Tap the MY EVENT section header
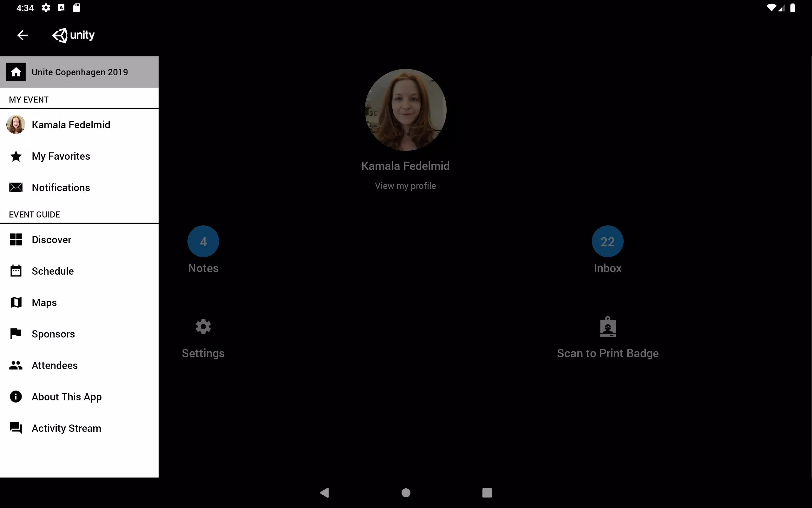Viewport: 812px width, 508px height. coord(29,99)
